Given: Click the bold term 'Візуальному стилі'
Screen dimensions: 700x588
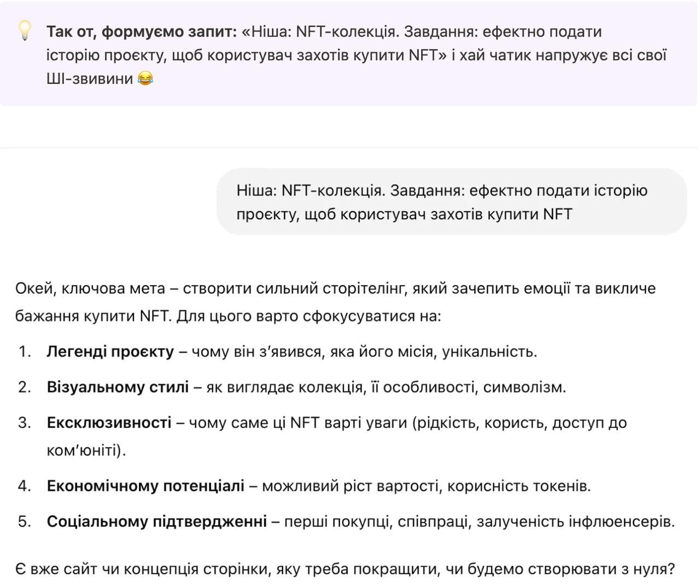Looking at the screenshot, I should pyautogui.click(x=118, y=387).
